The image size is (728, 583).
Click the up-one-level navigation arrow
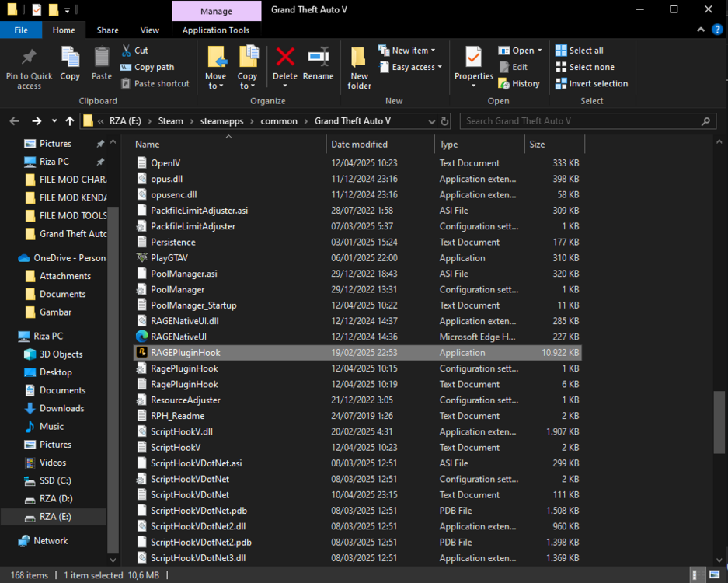click(69, 121)
